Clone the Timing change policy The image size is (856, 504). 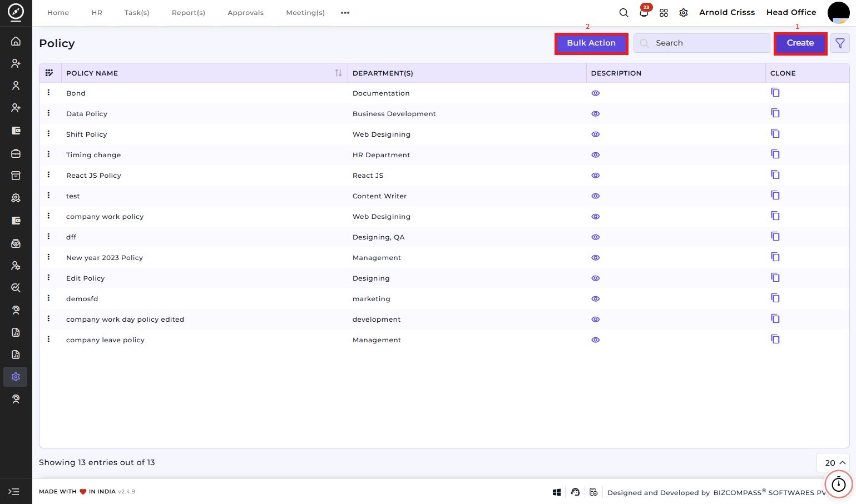click(775, 154)
